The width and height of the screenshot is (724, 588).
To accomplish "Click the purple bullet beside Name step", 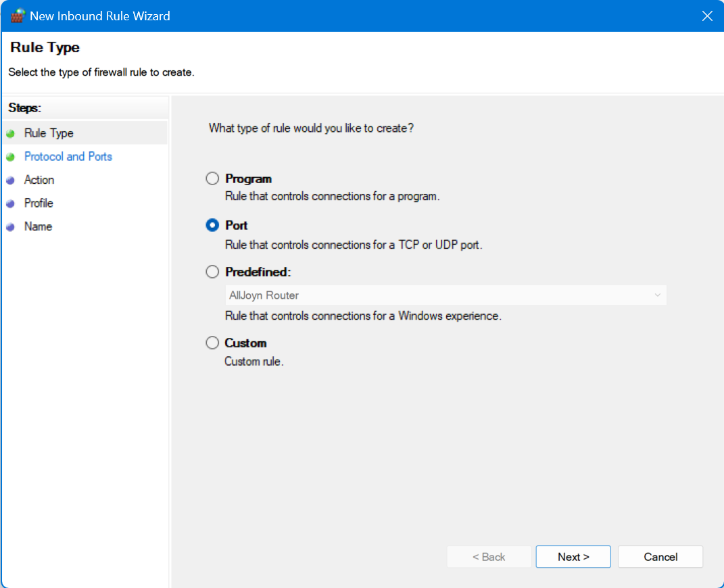I will click(x=10, y=227).
